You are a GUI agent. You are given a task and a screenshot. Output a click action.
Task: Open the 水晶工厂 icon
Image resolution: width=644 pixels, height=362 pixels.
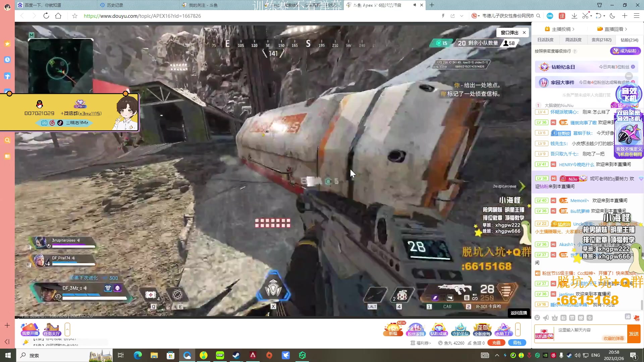point(503,329)
